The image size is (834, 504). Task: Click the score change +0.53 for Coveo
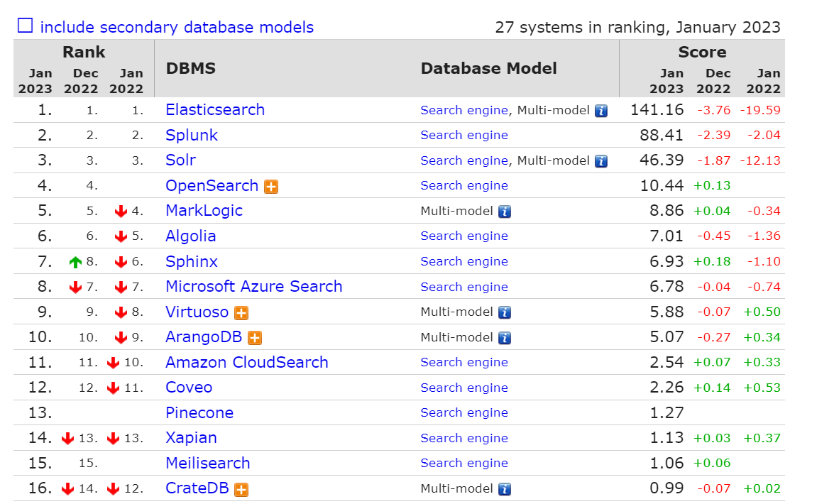coord(762,388)
